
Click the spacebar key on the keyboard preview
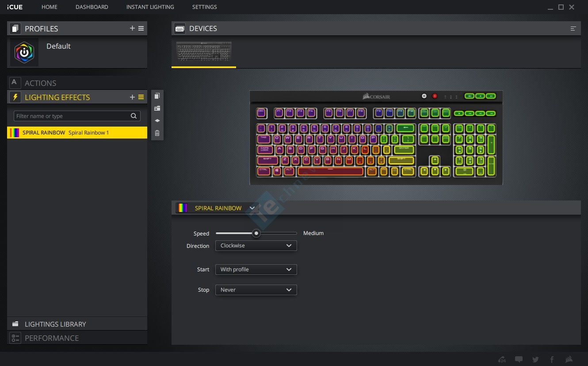(x=331, y=171)
